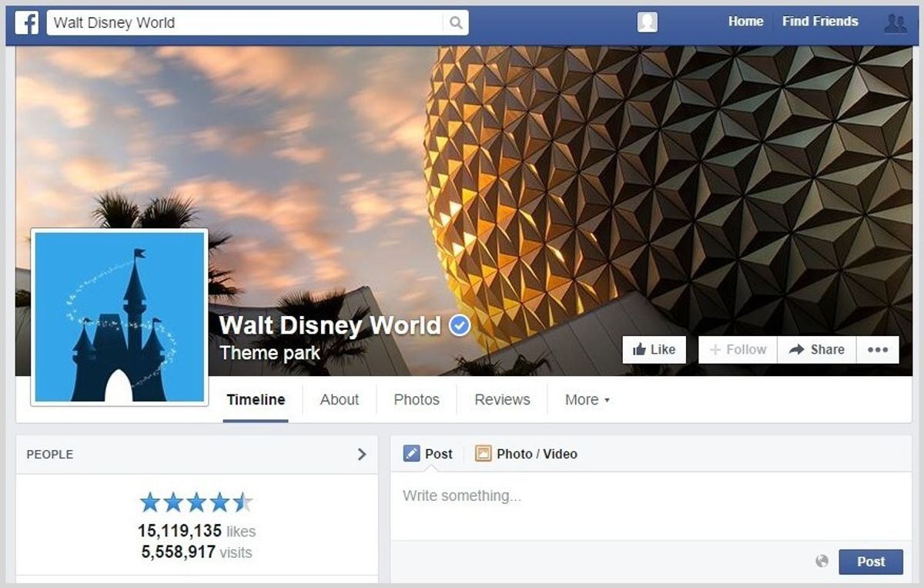
Task: Follow the Walt Disney World page
Action: click(738, 350)
